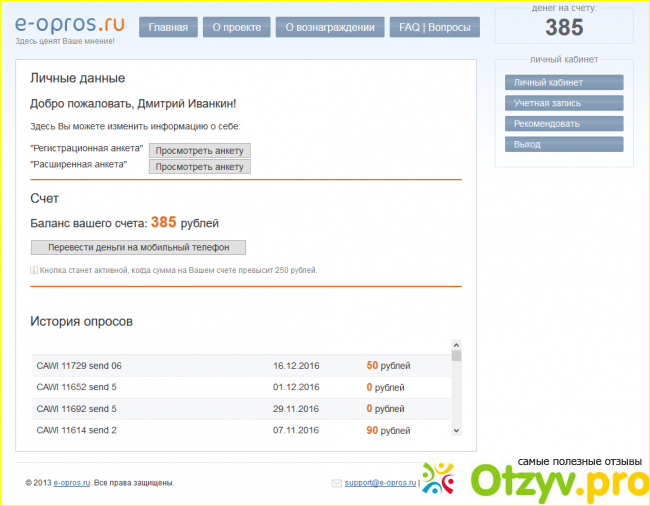Open Личный кабинет from the sidebar
This screenshot has width=650, height=506.
564,83
